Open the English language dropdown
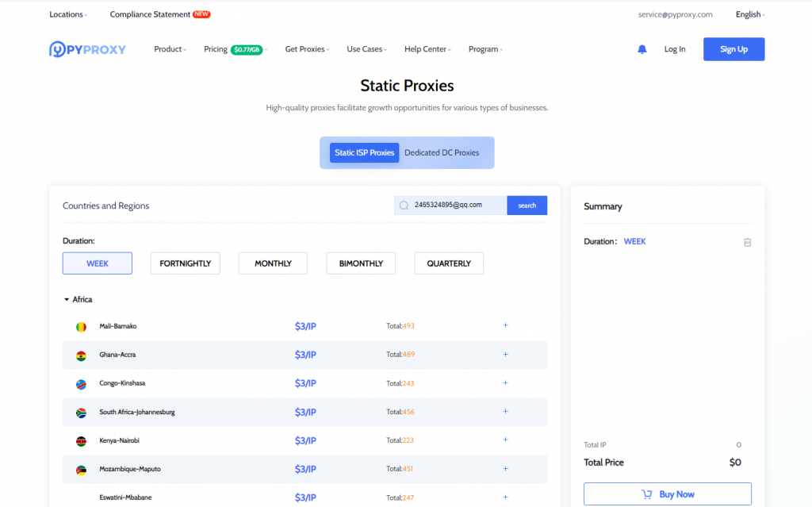Screen dimensions: 812x507 point(749,13)
